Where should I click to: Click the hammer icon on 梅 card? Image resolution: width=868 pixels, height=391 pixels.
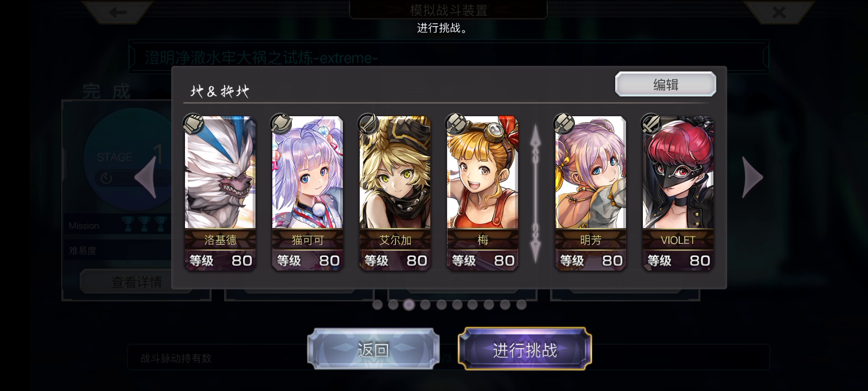[x=455, y=124]
